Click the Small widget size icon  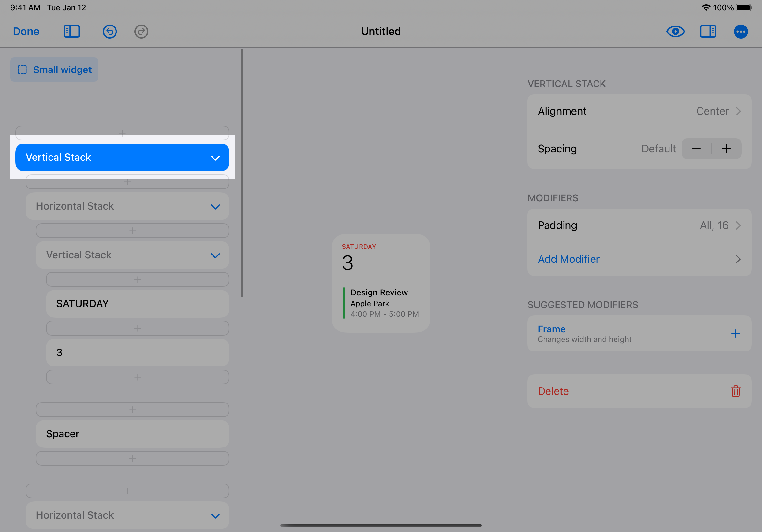[x=22, y=70]
